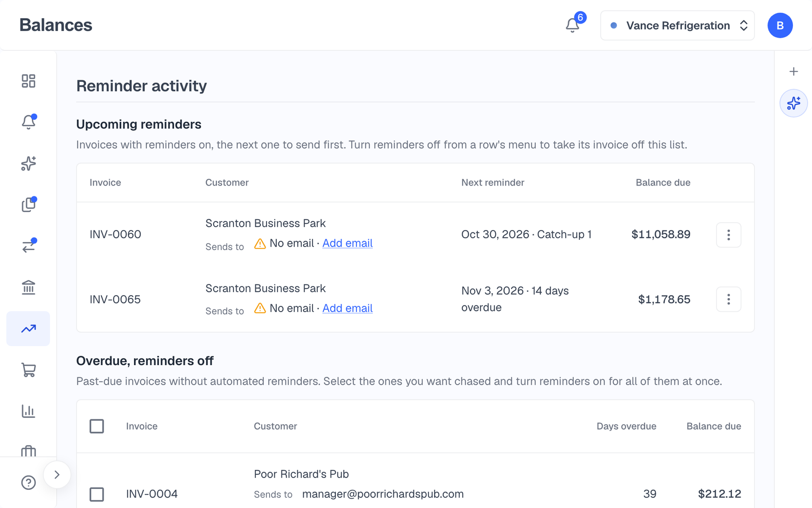Viewport: 812px width, 508px height.
Task: Tick the checkbox for INV-0004
Action: [97, 494]
